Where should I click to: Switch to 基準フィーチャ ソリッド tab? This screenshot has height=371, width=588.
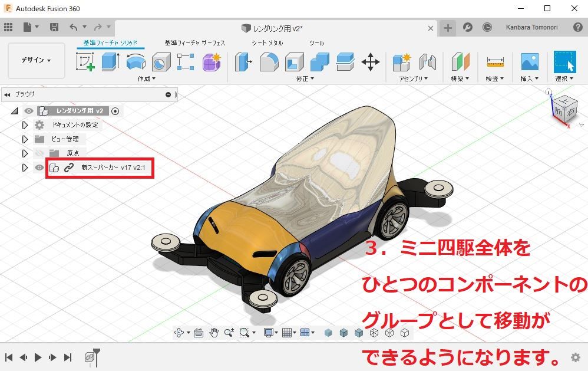pyautogui.click(x=110, y=43)
